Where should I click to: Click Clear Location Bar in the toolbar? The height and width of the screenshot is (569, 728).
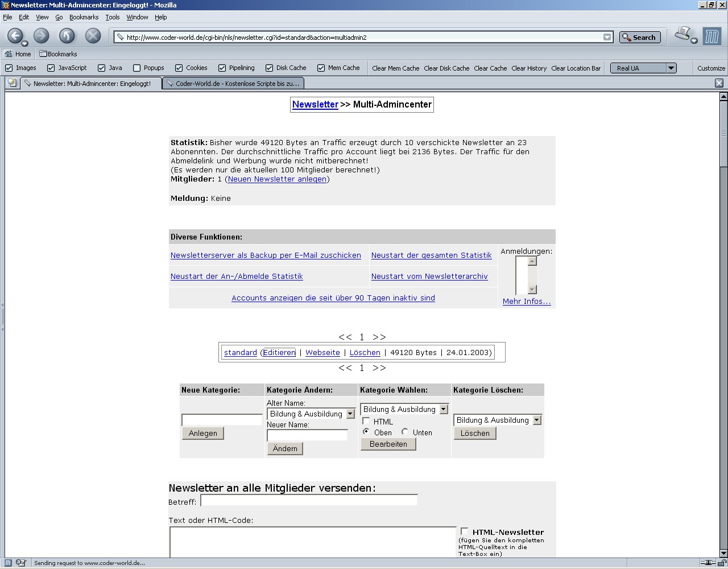pos(576,68)
